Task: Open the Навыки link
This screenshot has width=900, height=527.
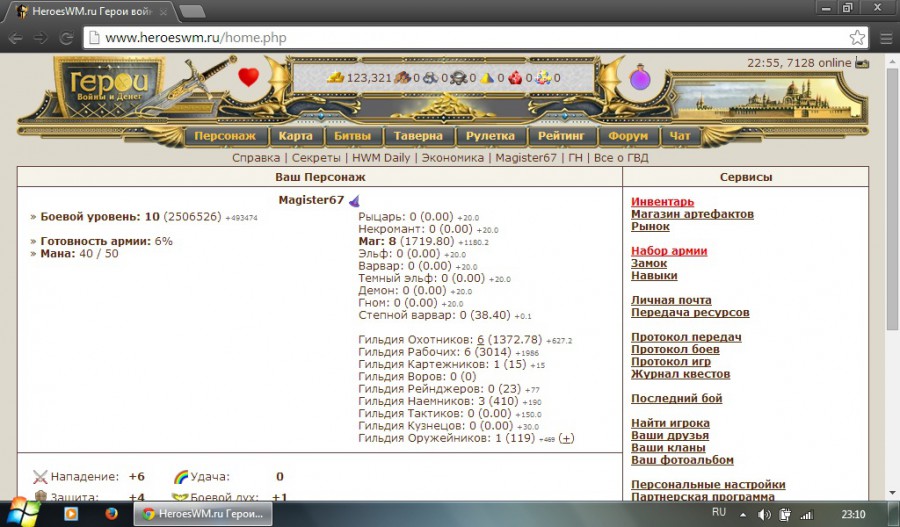Action: click(x=654, y=276)
